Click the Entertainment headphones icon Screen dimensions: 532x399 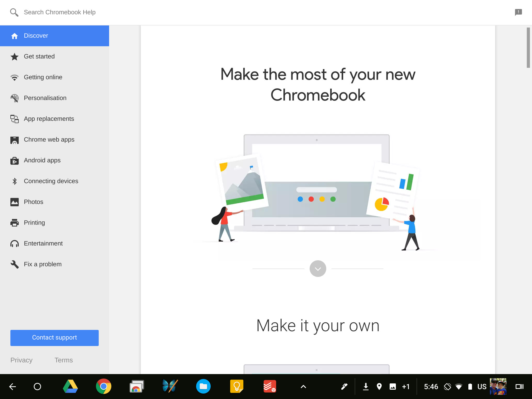[15, 244]
